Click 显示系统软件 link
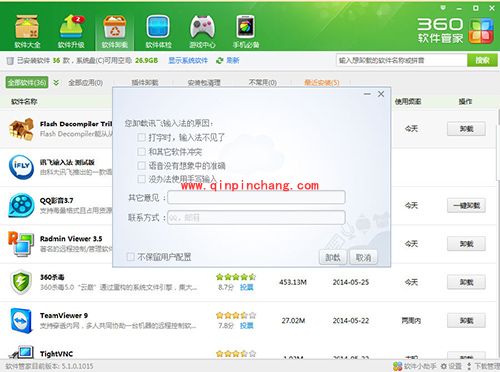Screen dimensions: 500x372 tap(188, 60)
